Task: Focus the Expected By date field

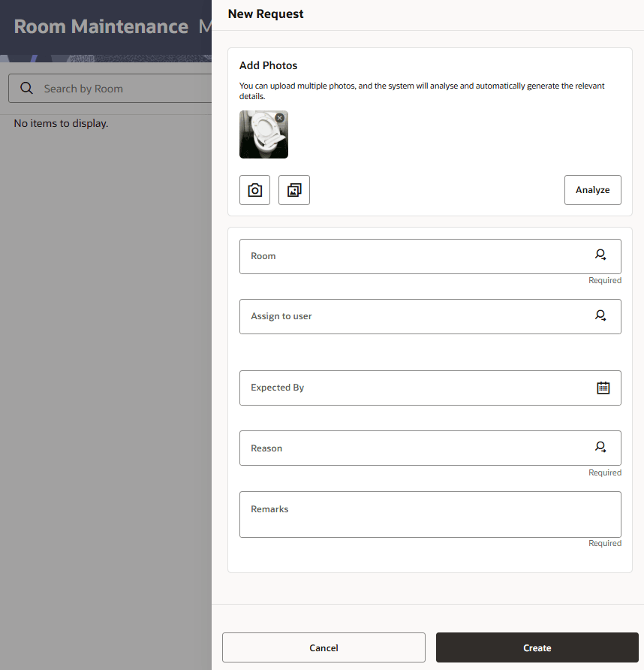Action: point(430,388)
